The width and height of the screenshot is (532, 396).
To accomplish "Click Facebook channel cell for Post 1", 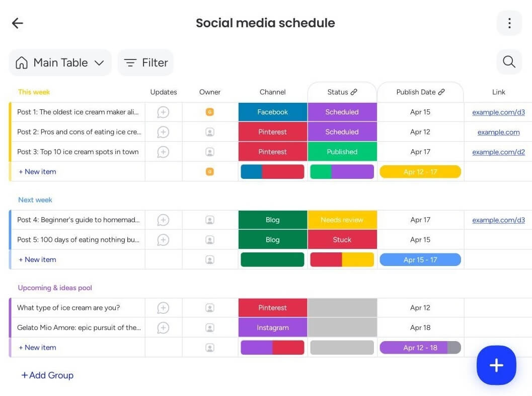I will pyautogui.click(x=272, y=112).
